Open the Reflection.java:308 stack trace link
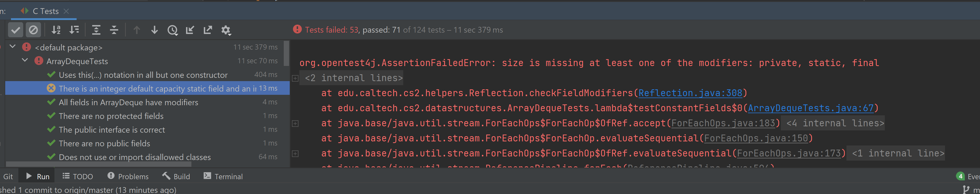This screenshot has height=194, width=980. click(x=690, y=93)
